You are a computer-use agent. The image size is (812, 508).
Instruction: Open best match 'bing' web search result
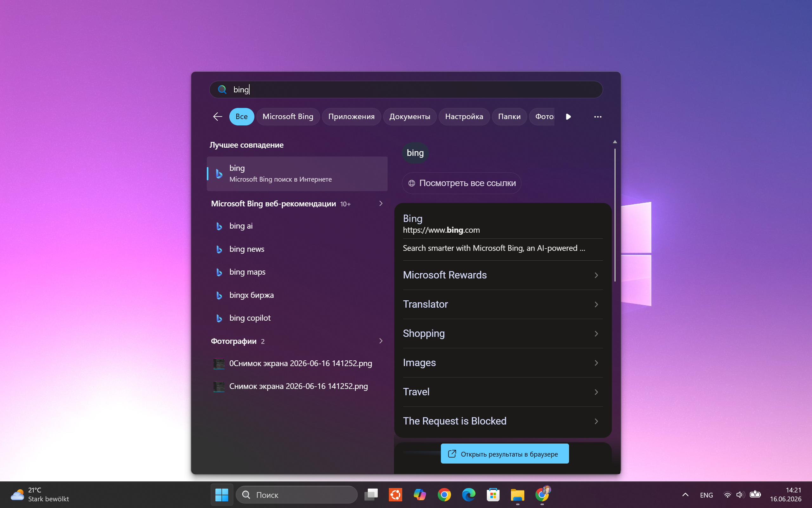pyautogui.click(x=297, y=174)
